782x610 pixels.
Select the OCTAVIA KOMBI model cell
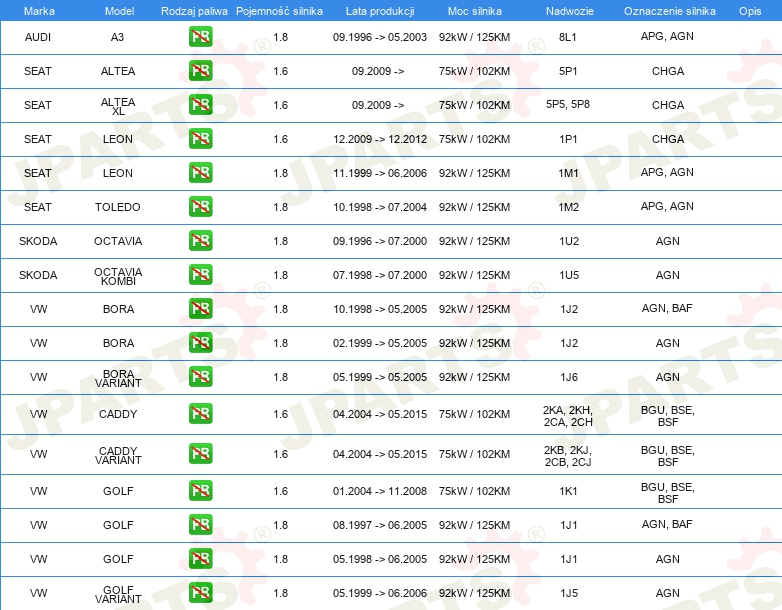tap(118, 276)
